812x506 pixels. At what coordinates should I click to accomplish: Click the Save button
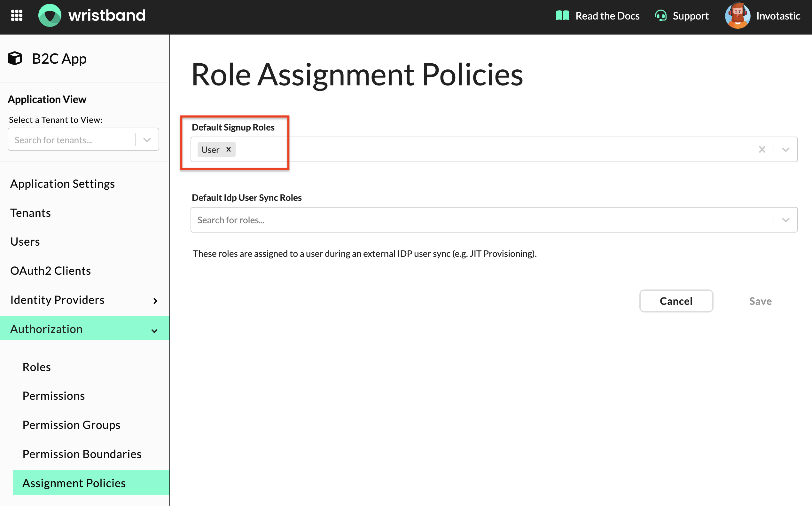(x=760, y=301)
